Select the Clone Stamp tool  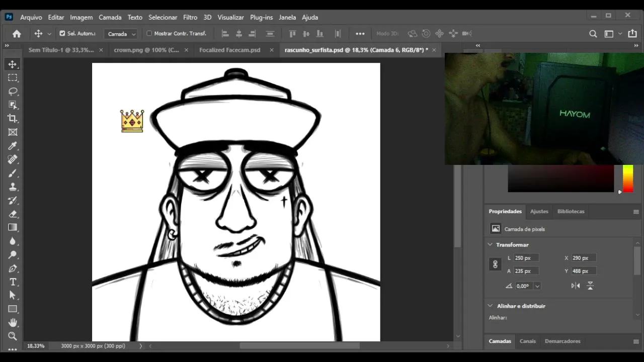(x=13, y=187)
